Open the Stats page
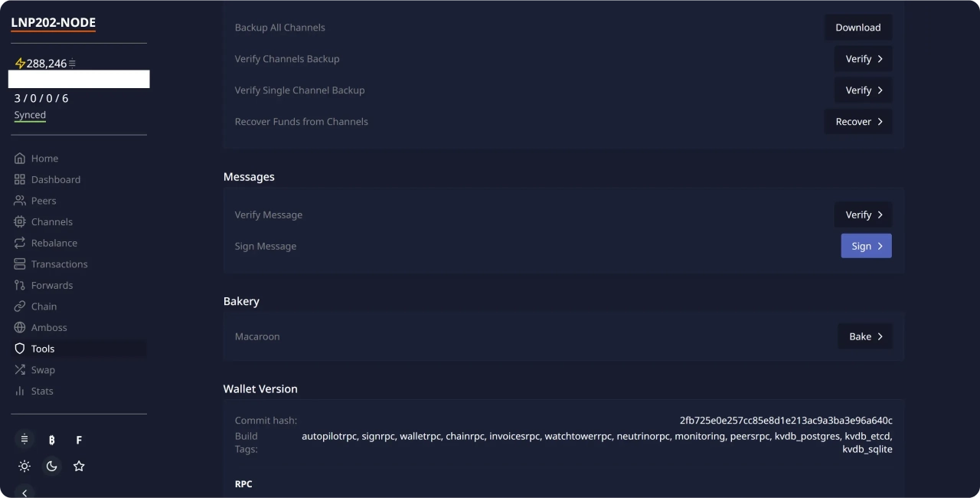Screen dimensions: 980x498 tap(41, 391)
